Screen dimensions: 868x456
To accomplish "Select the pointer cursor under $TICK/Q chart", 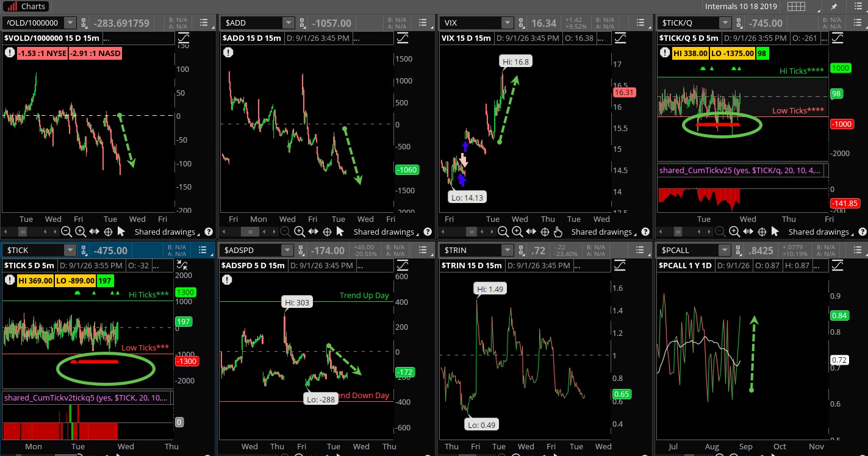I will pyautogui.click(x=775, y=232).
